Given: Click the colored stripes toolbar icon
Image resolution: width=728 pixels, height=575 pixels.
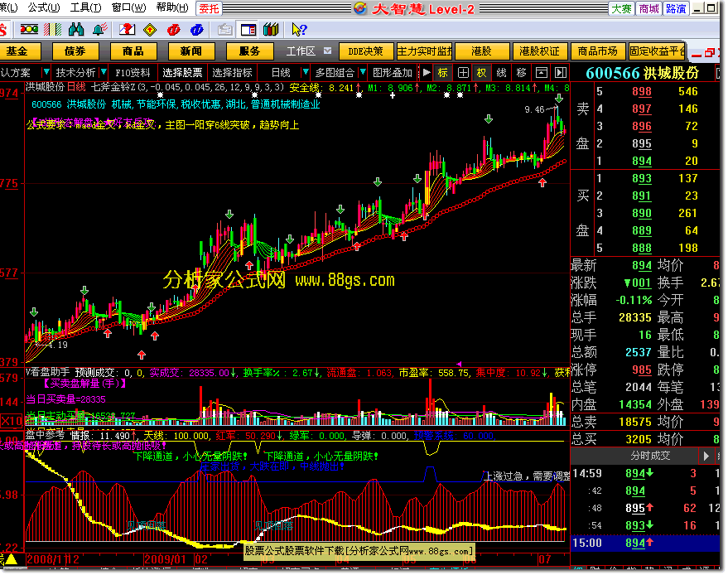Looking at the screenshot, I should [x=52, y=30].
